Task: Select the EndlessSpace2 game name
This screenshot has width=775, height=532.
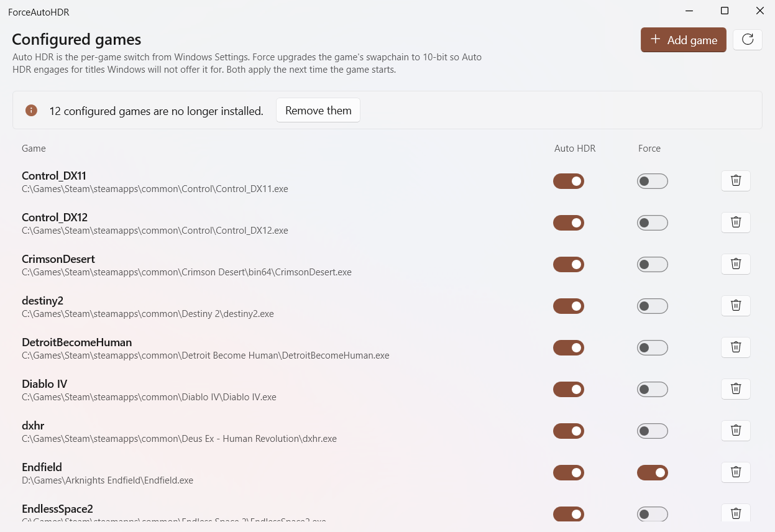Action: tap(58, 509)
